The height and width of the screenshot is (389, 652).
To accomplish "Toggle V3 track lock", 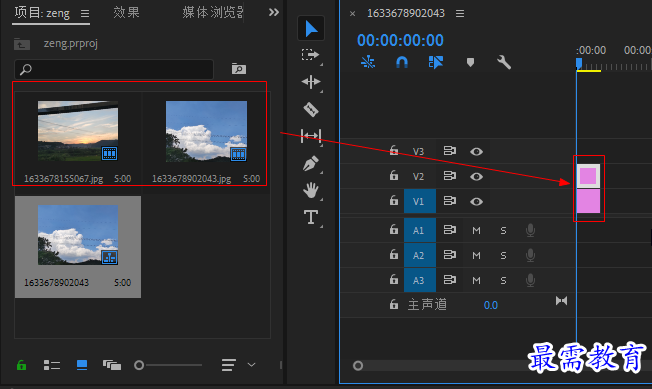I will [394, 150].
